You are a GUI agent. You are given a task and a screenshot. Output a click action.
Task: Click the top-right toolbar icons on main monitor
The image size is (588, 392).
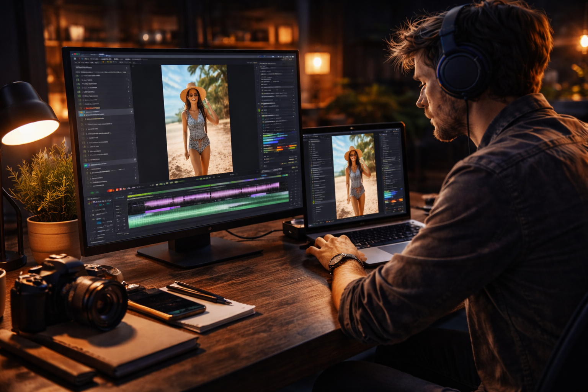tap(286, 58)
